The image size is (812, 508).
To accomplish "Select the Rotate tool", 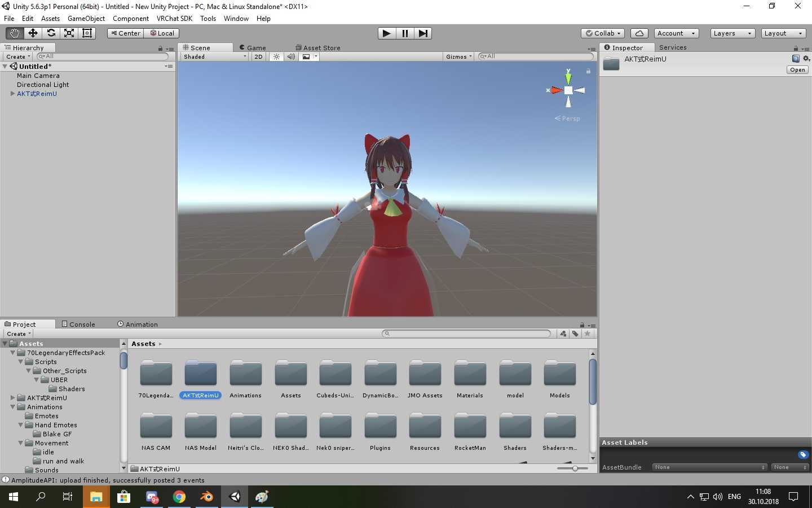I will pyautogui.click(x=51, y=33).
